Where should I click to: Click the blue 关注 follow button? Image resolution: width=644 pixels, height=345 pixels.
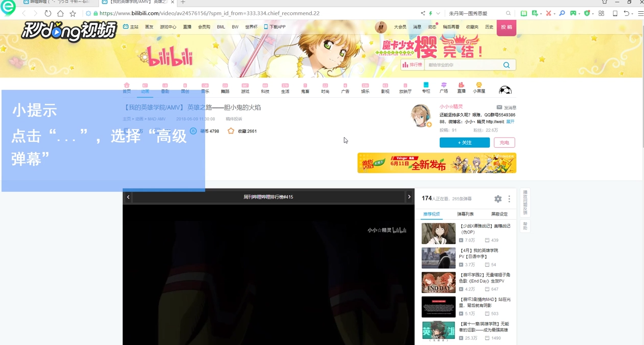(x=465, y=143)
